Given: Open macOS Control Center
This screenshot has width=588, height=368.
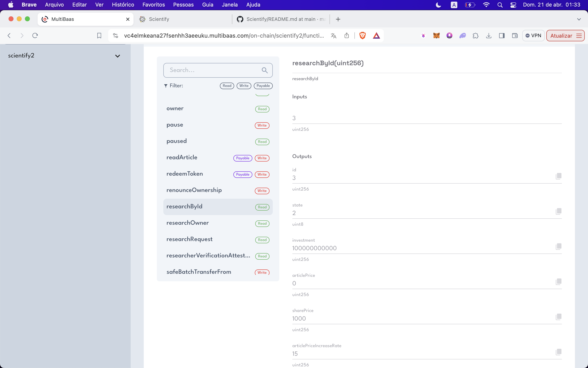Looking at the screenshot, I should pos(513,5).
